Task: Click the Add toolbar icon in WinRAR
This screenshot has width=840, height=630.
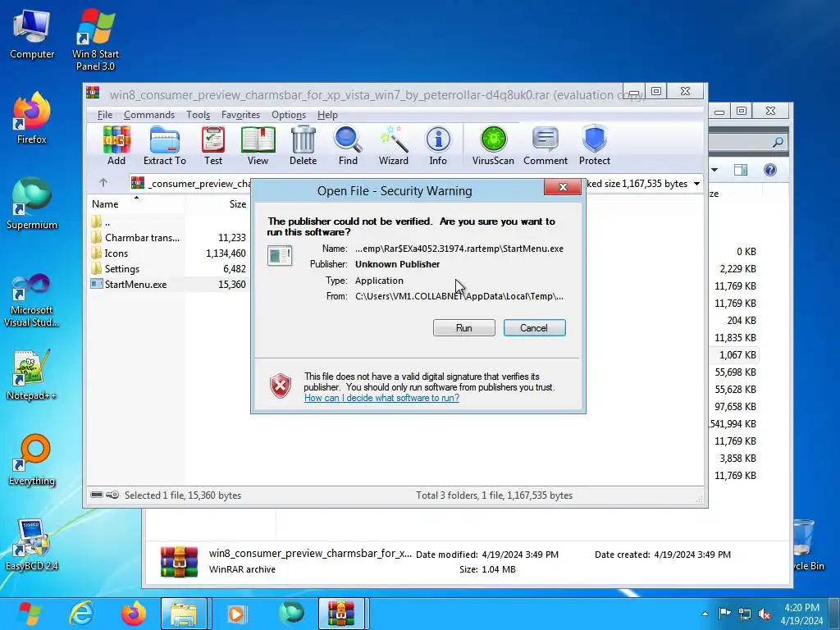Action: tap(116, 145)
